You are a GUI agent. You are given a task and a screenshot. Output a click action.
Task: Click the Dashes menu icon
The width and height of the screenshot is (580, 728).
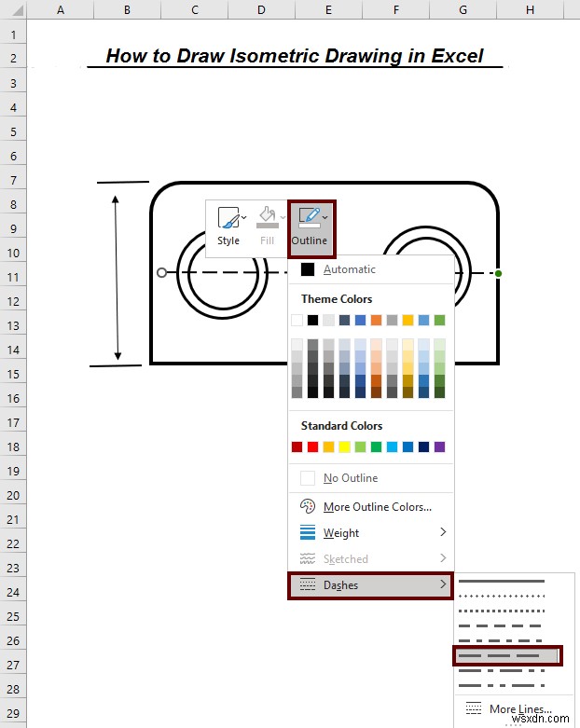(308, 584)
